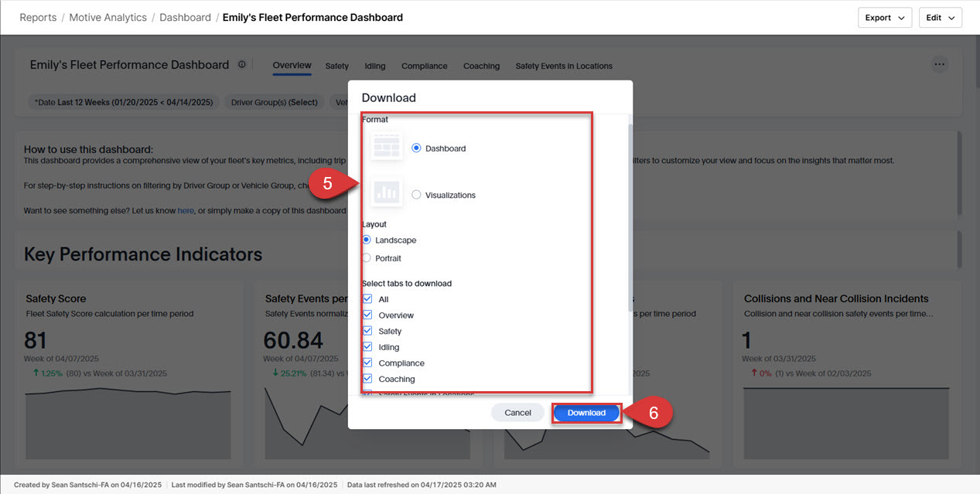Click the 'here' feedback link
The width and height of the screenshot is (980, 494).
point(186,210)
